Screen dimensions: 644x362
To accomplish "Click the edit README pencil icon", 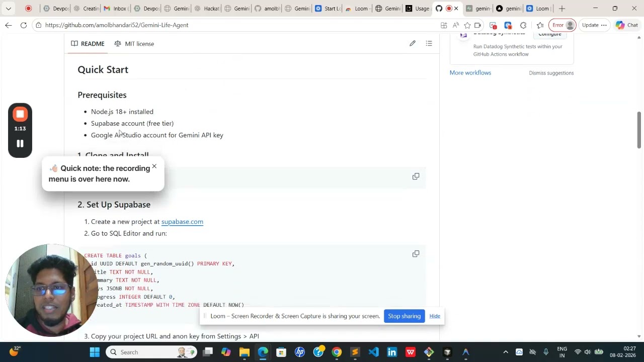I will [413, 44].
